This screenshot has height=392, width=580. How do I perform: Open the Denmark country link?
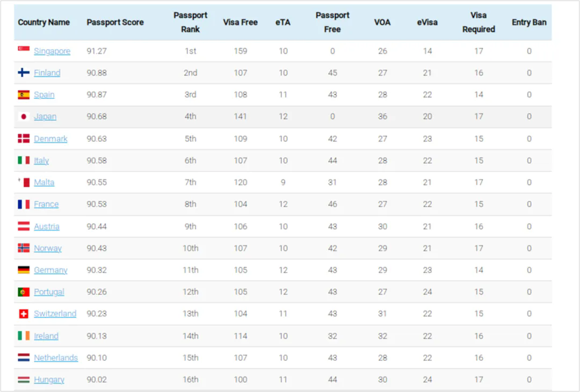[x=50, y=139]
